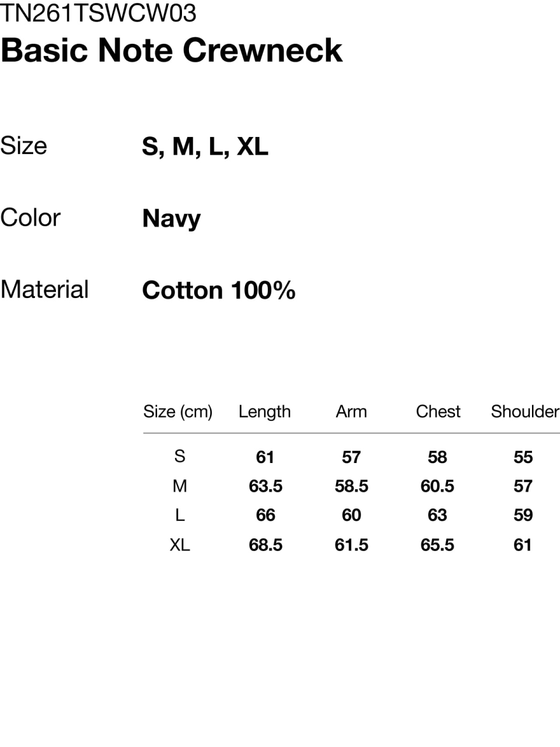The height and width of the screenshot is (747, 560).
Task: Click the Material label
Action: point(44,290)
